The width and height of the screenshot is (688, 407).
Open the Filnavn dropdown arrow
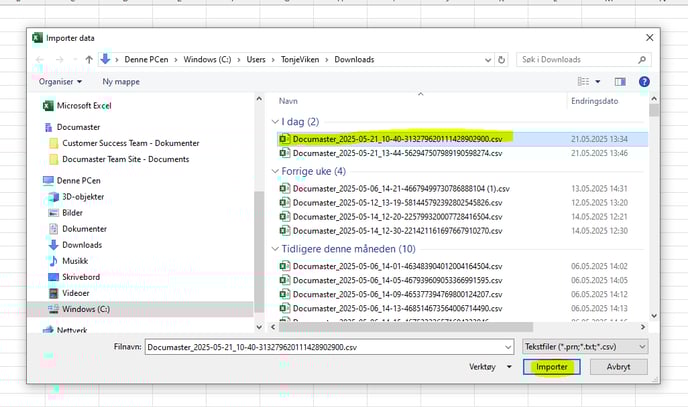coord(508,347)
